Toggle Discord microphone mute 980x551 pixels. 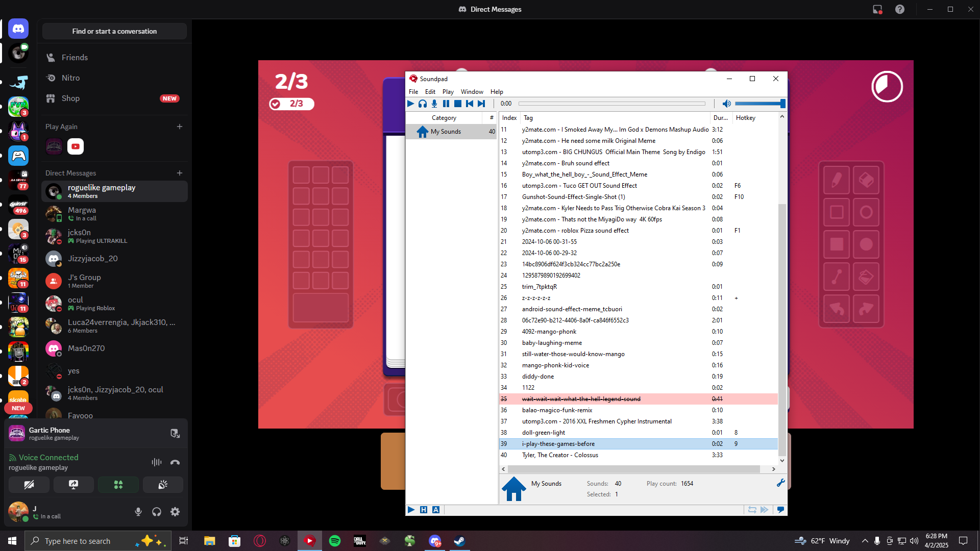138,512
